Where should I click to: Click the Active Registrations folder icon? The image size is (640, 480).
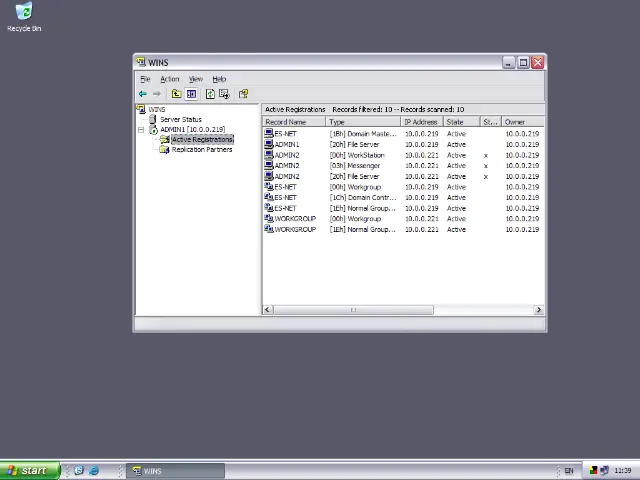164,140
